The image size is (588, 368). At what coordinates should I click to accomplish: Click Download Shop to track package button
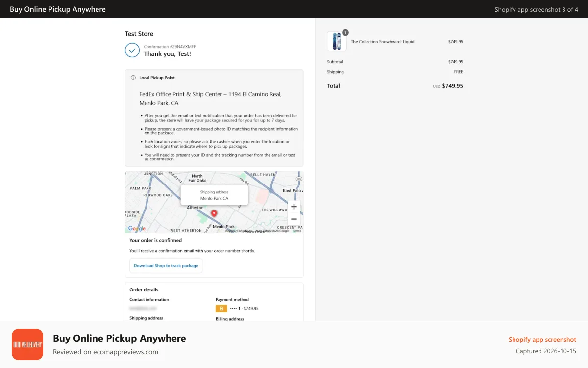(x=166, y=265)
